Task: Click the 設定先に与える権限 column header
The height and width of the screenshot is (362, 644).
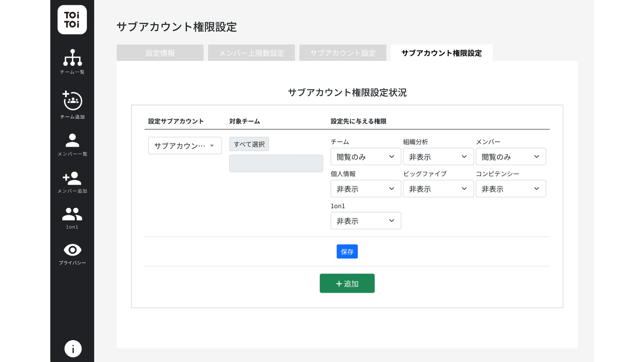Action: (x=359, y=121)
